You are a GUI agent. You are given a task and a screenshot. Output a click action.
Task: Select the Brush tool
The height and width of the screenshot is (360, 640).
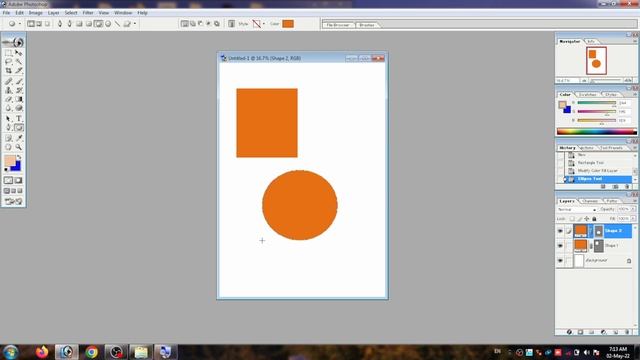[x=18, y=82]
